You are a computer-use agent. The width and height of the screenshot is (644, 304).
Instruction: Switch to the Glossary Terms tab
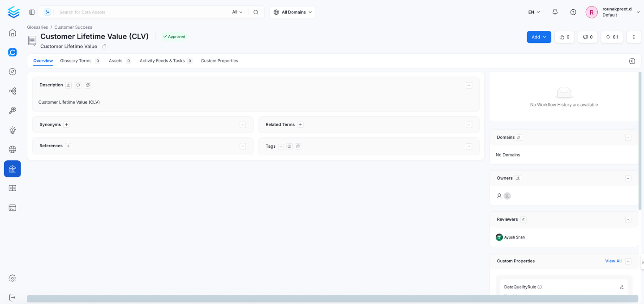80,61
